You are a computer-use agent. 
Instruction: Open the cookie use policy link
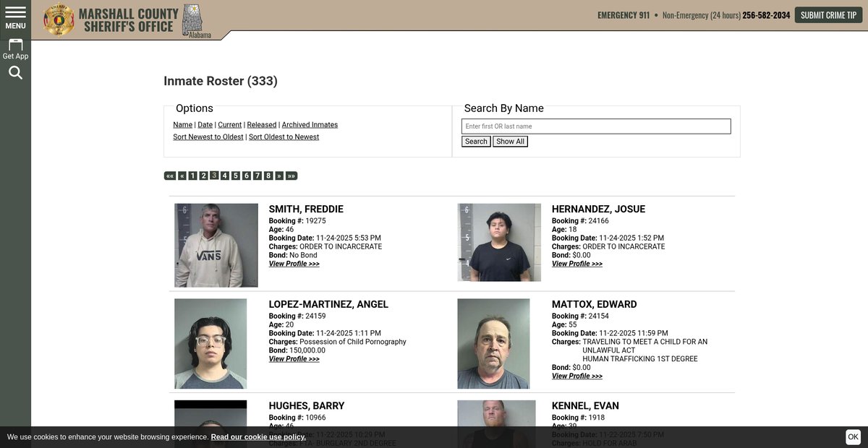pyautogui.click(x=258, y=437)
